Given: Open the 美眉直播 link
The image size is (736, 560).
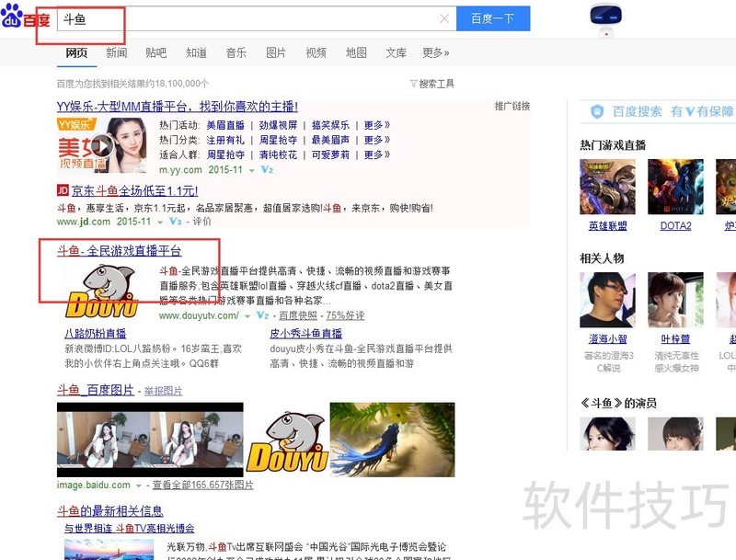Looking at the screenshot, I should [x=225, y=125].
